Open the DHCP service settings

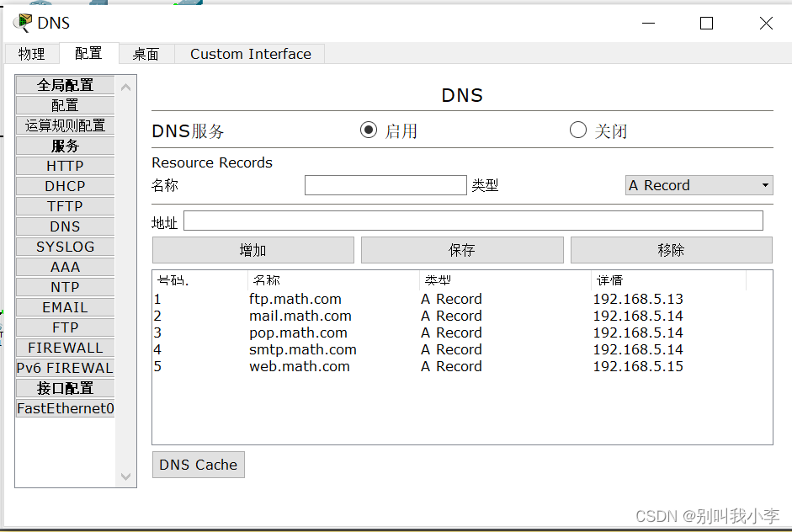pyautogui.click(x=65, y=186)
